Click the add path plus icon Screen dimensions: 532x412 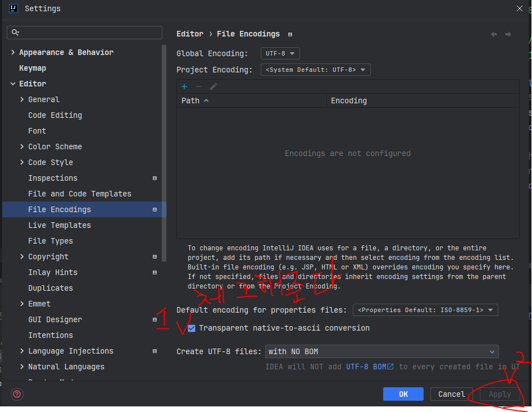[184, 87]
